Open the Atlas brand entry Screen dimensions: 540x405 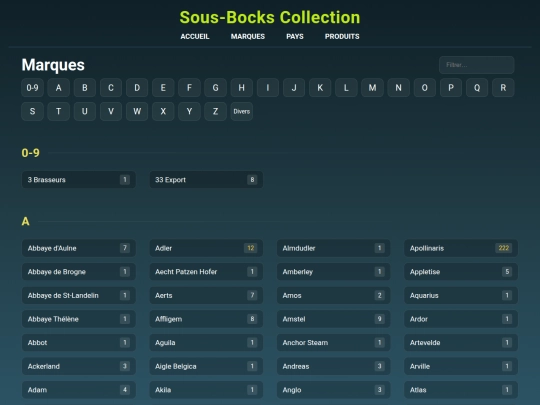click(461, 390)
